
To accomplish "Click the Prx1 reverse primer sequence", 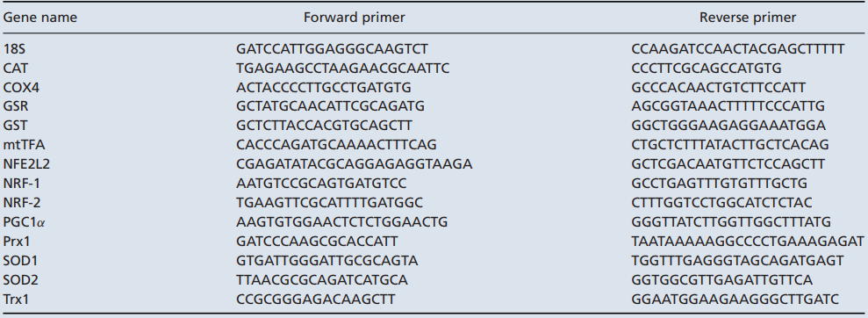I will tap(748, 242).
